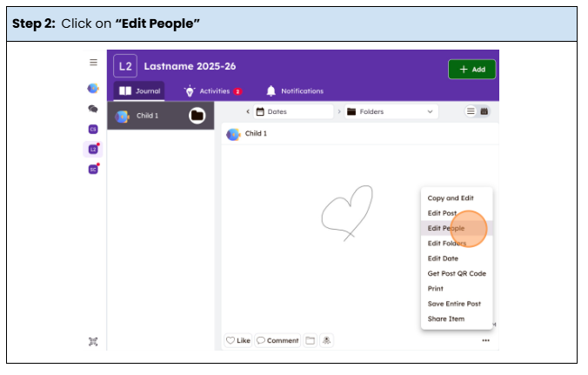The image size is (588, 375).
Task: Click the messages chat bubble icon
Action: coord(93,109)
